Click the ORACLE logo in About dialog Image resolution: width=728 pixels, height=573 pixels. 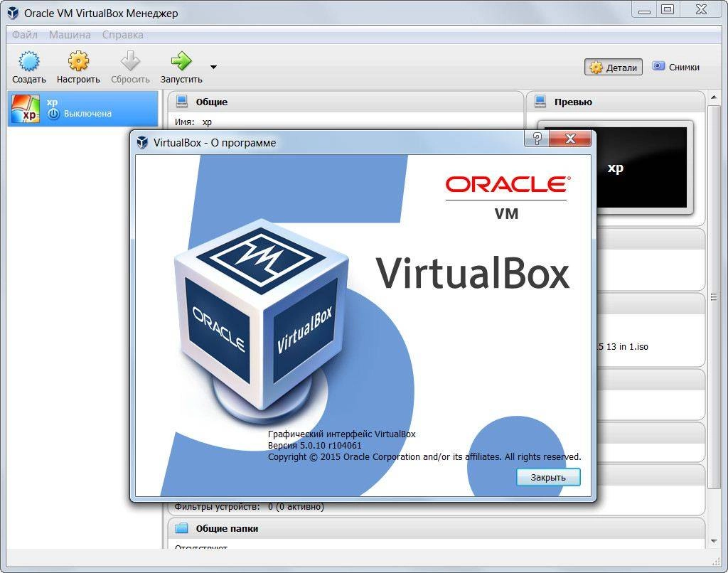coord(508,184)
